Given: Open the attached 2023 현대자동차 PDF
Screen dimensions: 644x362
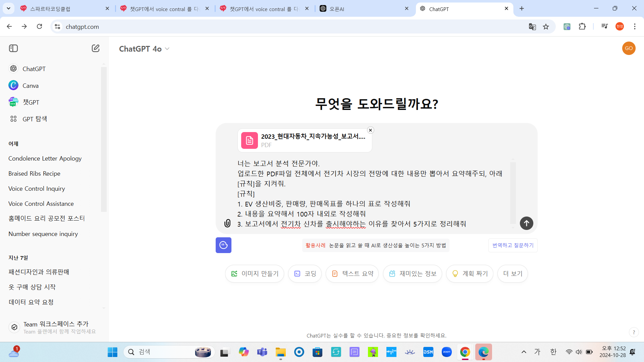Looking at the screenshot, I should (305, 140).
